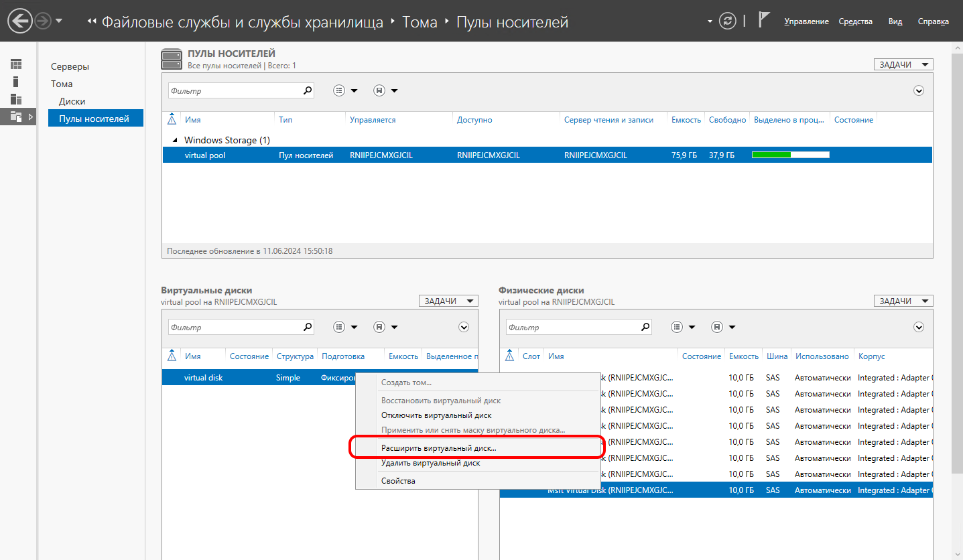The width and height of the screenshot is (963, 560).
Task: Click Файловые службы breadcrumb link
Action: (243, 22)
